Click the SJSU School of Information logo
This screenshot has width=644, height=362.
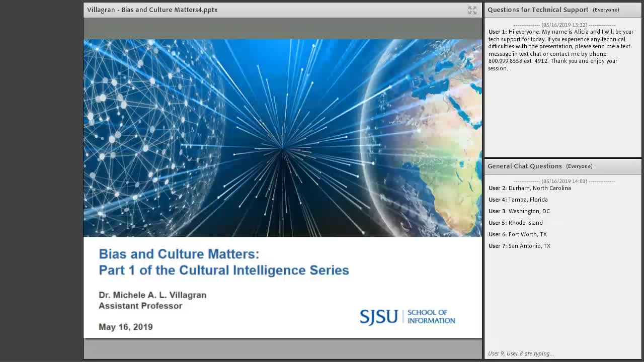pyautogui.click(x=407, y=317)
